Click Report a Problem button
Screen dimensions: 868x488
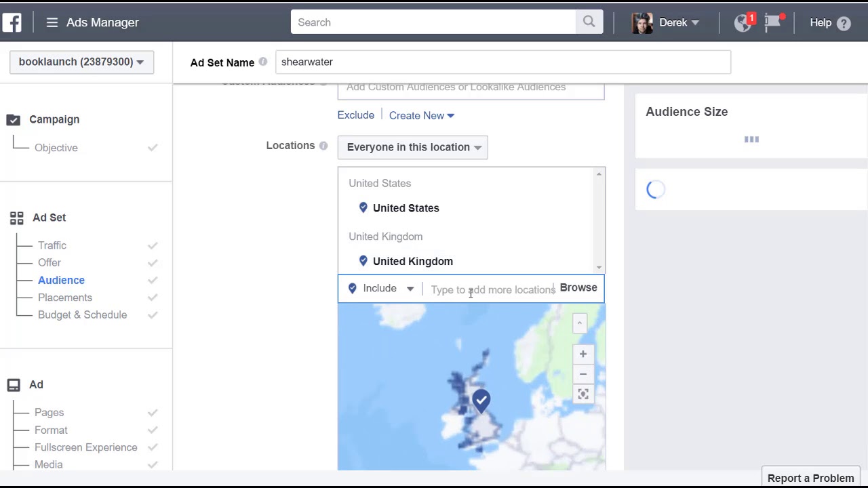[811, 478]
